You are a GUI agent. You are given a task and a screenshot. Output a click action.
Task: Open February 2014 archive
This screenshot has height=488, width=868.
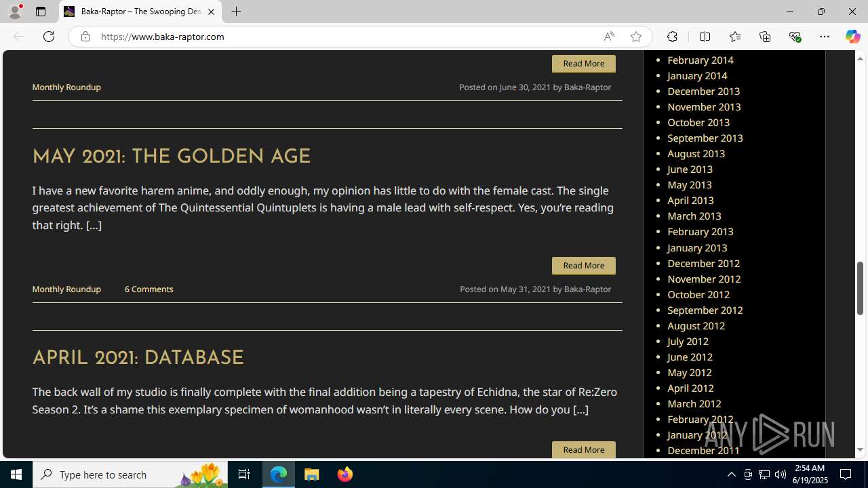701,60
